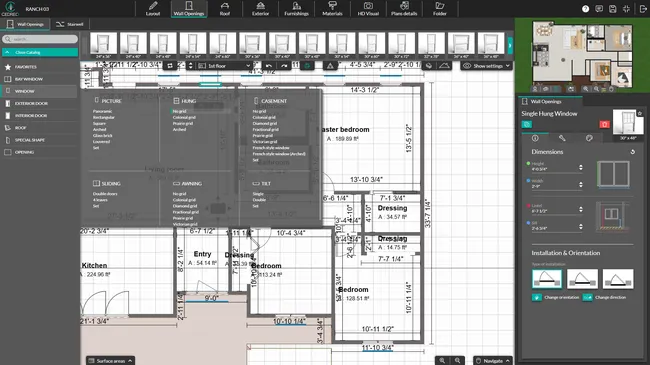Click the save disk icon

613,9
